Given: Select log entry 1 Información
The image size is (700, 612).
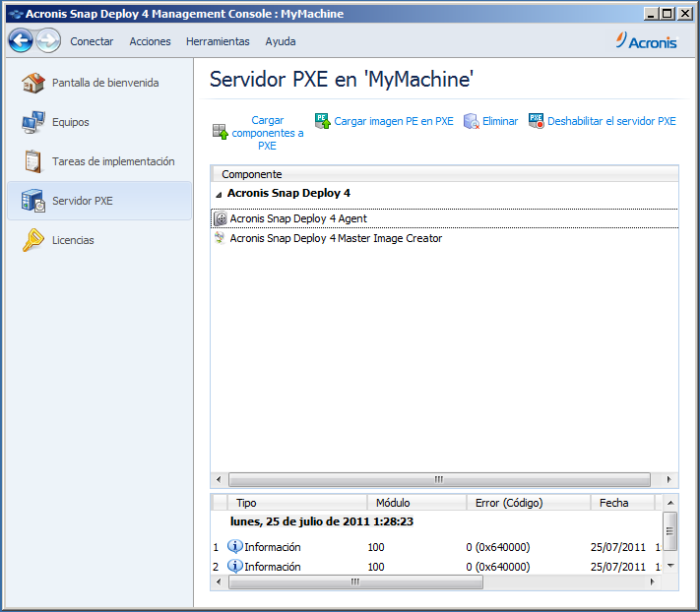Looking at the screenshot, I should [437, 547].
